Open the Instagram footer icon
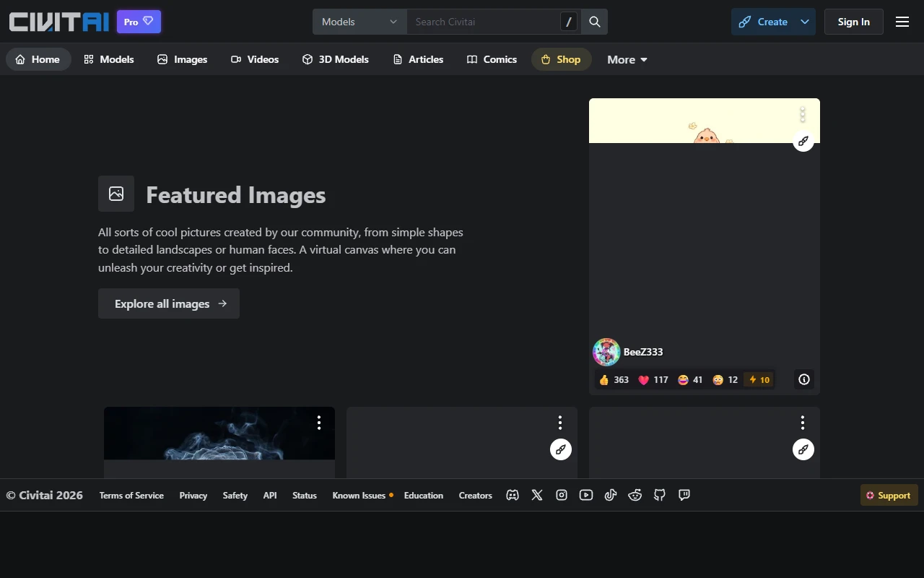924x578 pixels. (x=562, y=495)
